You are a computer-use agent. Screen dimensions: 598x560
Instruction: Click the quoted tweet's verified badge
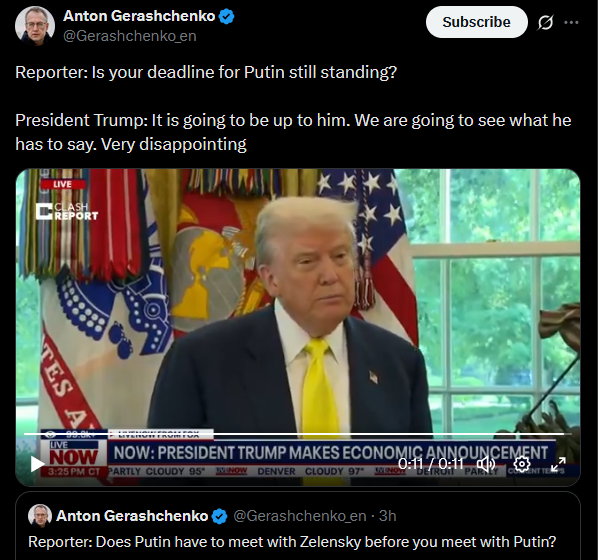pos(219,516)
